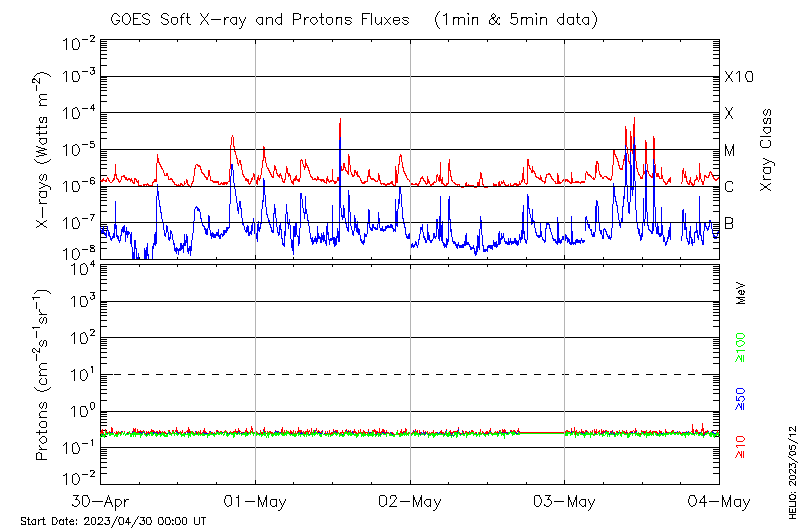This screenshot has width=800, height=530.
Task: Click the "Start Date: 2023/04/30 00:00 UT" text
Action: [113, 521]
